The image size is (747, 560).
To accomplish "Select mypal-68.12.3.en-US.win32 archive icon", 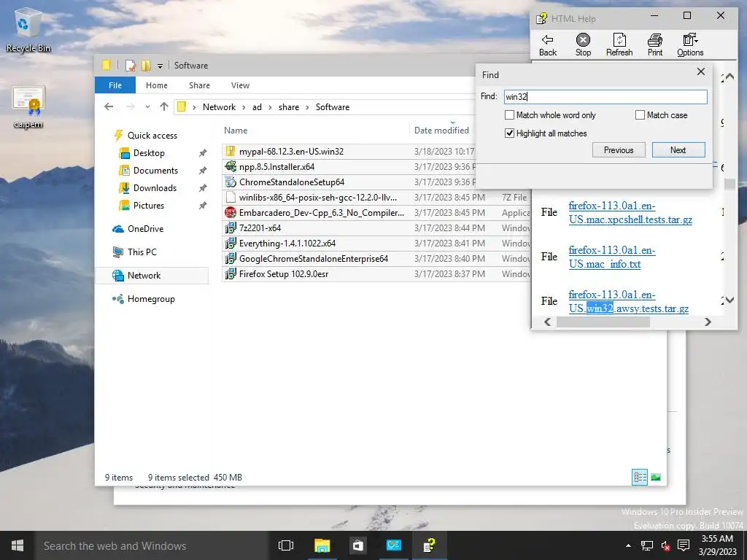I will [x=231, y=152].
